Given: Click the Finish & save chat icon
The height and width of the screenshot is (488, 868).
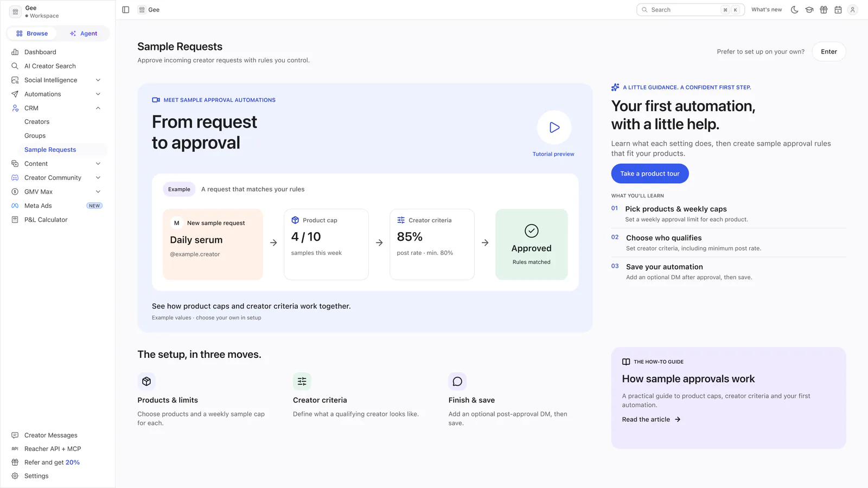Looking at the screenshot, I should click(457, 381).
